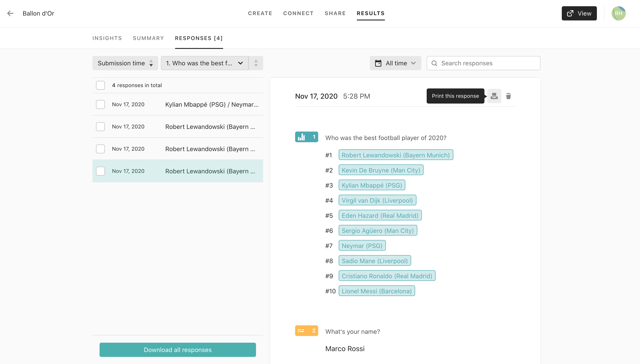Click the magnifier icon in search box
Viewport: 640px width, 364px height.
point(434,63)
